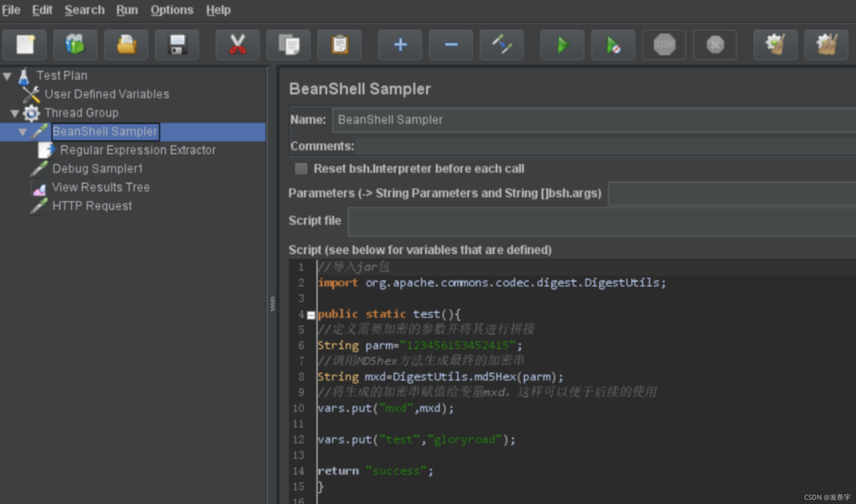This screenshot has height=504, width=856.
Task: Collapse the Thread Group node
Action: tap(15, 113)
